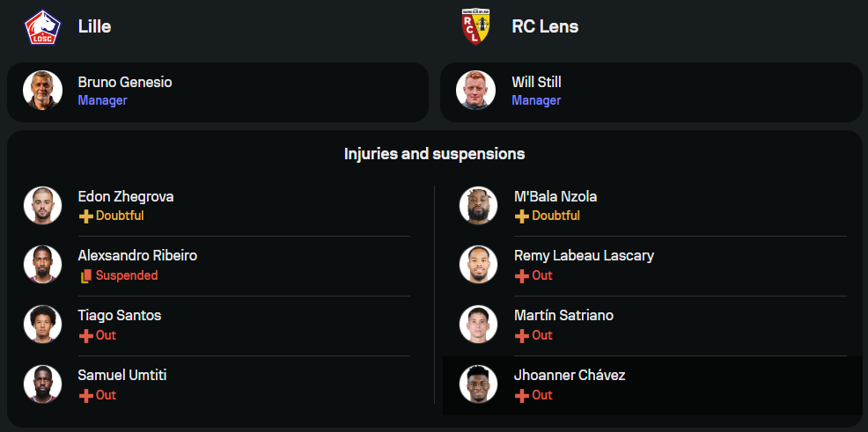
Task: Open the Lille team name link
Action: (x=94, y=26)
